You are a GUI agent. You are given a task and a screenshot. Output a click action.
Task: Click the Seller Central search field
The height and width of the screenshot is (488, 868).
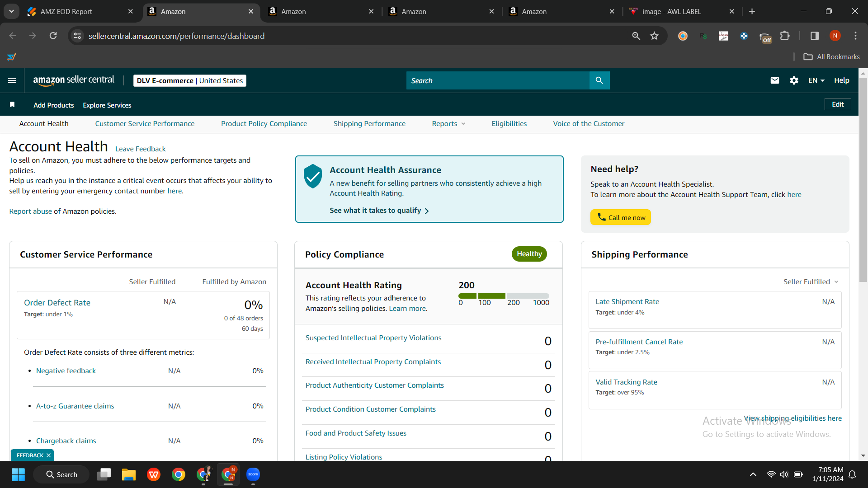(x=498, y=80)
